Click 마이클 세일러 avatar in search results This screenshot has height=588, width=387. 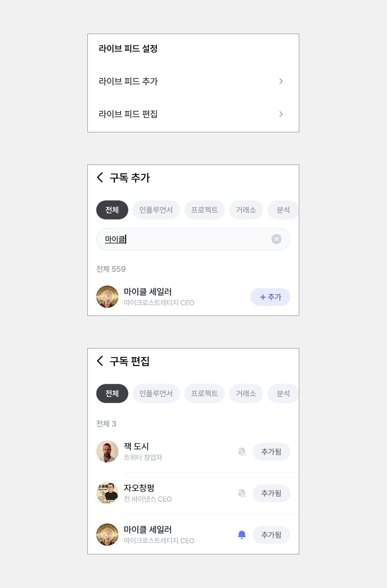107,297
